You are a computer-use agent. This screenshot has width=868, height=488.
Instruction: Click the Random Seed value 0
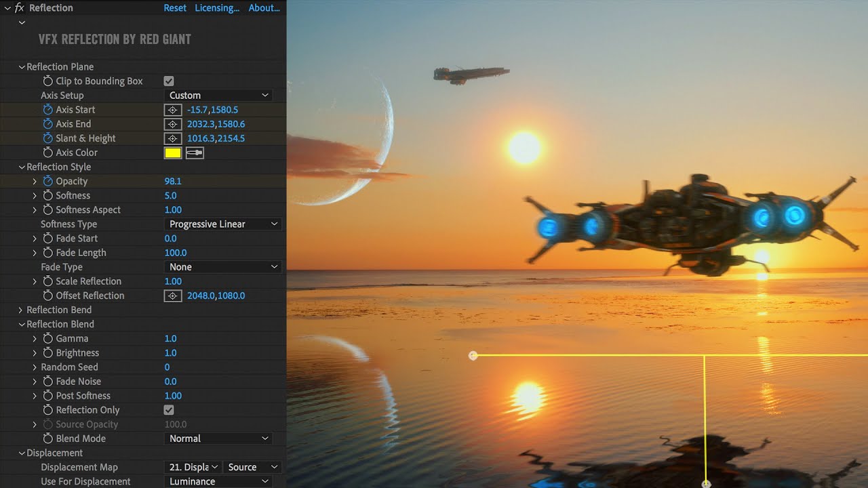point(167,367)
